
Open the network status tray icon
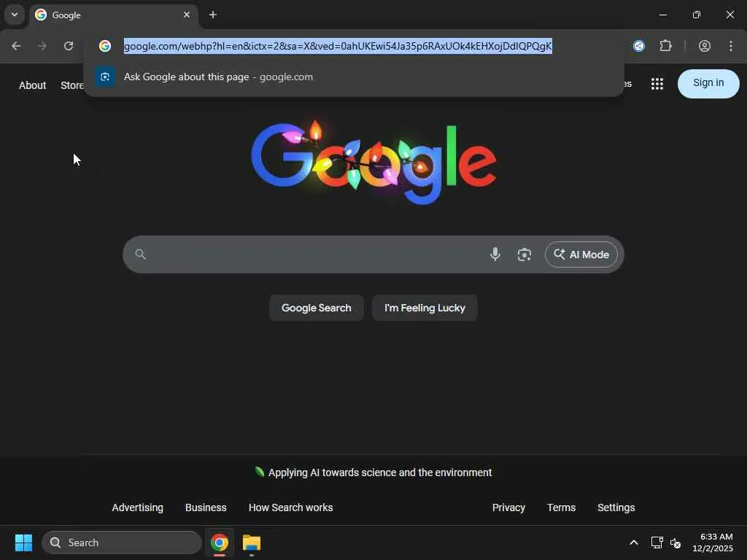(x=657, y=542)
